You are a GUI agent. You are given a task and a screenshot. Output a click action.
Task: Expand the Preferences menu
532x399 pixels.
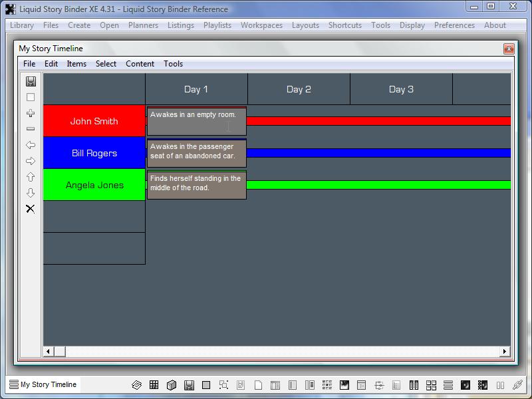point(454,25)
